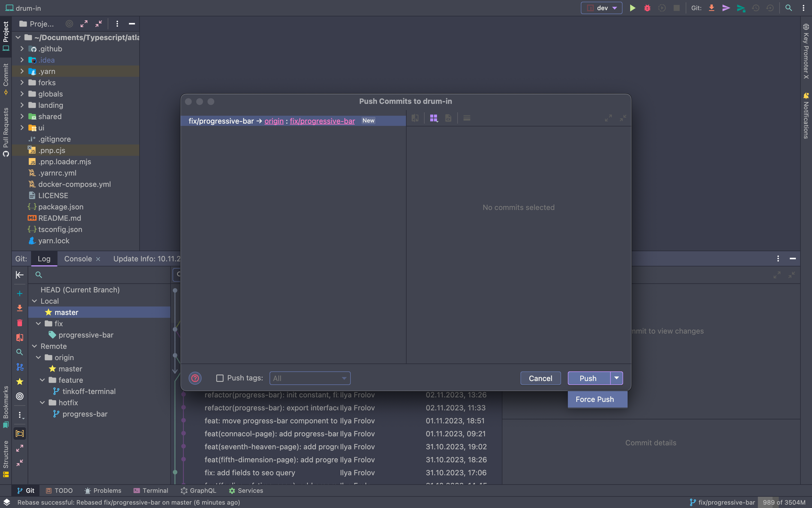Open Git push icon in main toolbar
Screen dimensions: 812x508
tap(741, 8)
